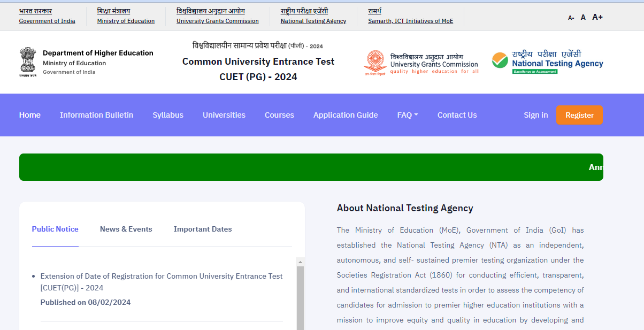This screenshot has height=330, width=644.
Task: Reset font size with normal A button
Action: point(583,17)
